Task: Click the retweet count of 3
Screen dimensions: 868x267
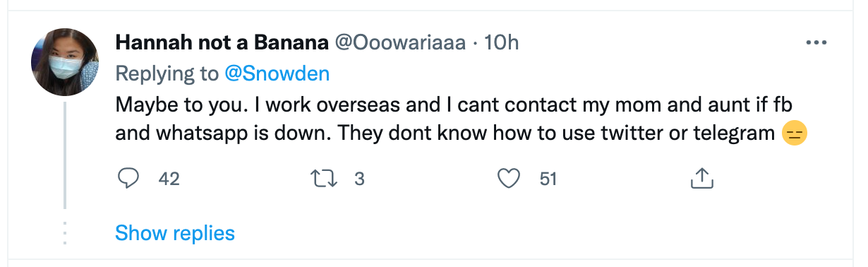Action: tap(358, 179)
